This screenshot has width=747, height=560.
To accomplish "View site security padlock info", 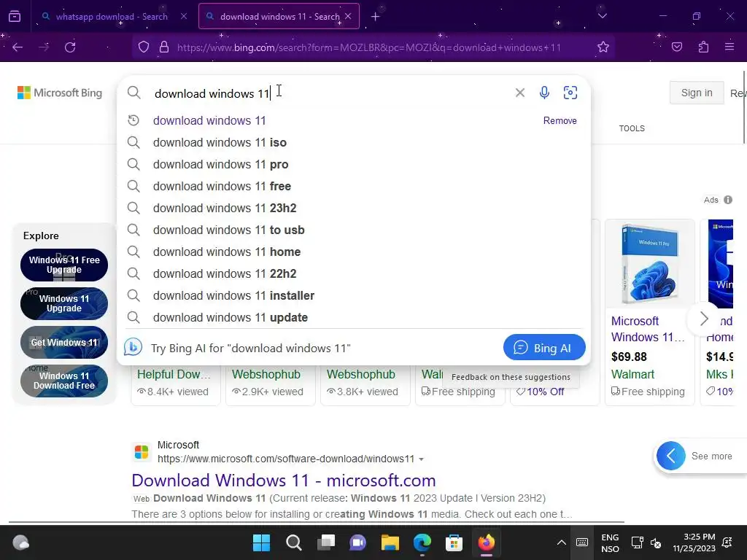I will click(x=164, y=47).
